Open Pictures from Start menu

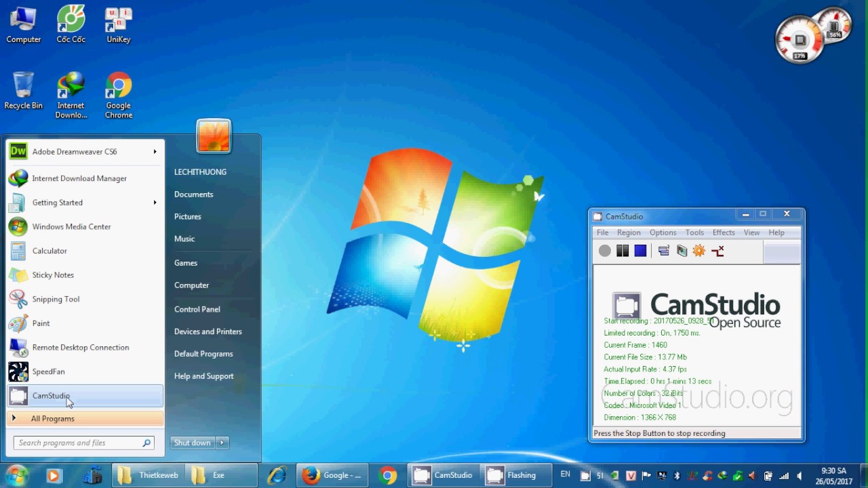pos(187,217)
